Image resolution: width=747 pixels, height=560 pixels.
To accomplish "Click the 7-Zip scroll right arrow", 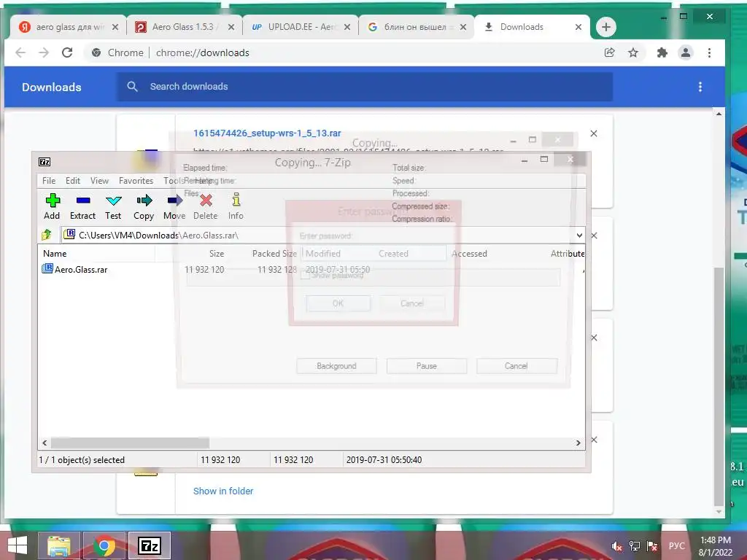I will point(578,443).
